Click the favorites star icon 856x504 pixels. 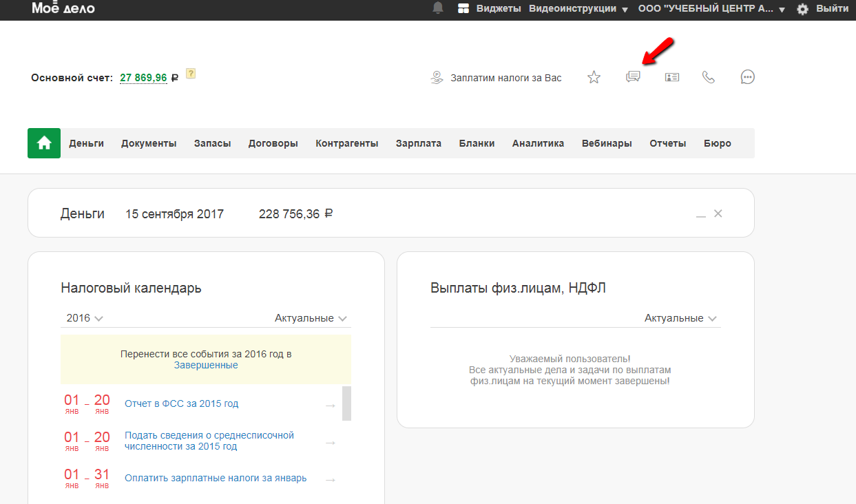coord(594,77)
